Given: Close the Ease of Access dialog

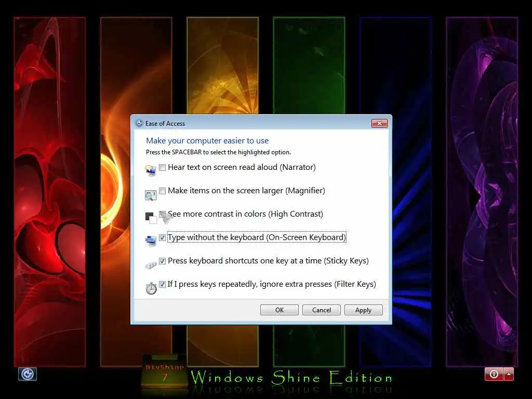Looking at the screenshot, I should tap(379, 123).
